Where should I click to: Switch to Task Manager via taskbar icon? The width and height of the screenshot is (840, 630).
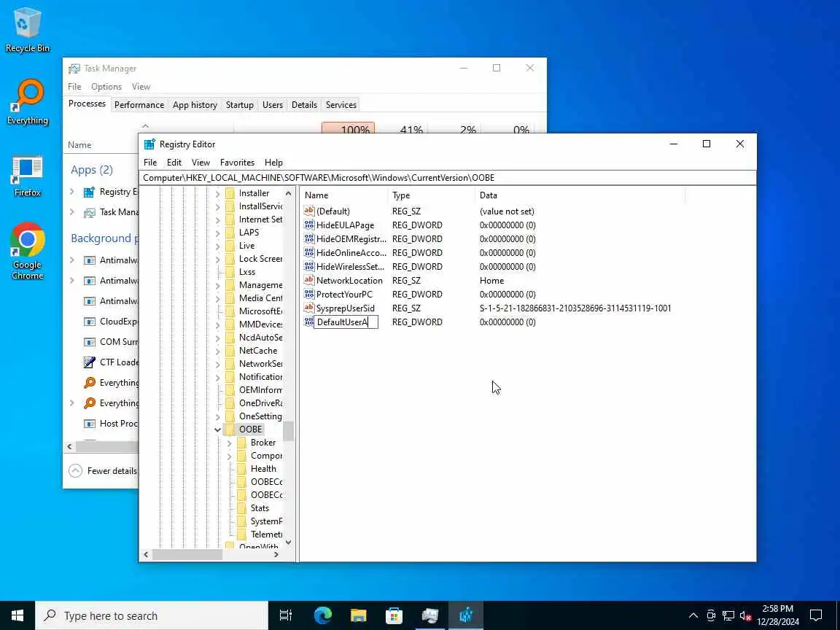429,615
